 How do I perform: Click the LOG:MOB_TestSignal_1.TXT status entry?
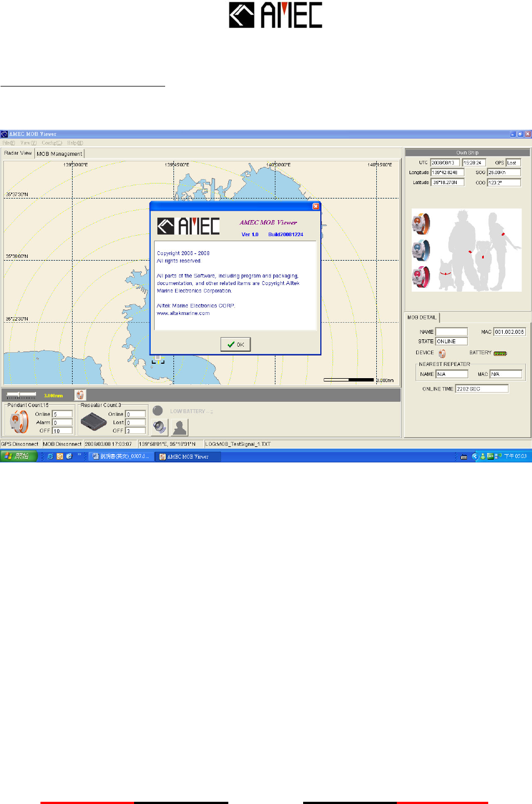238,444
